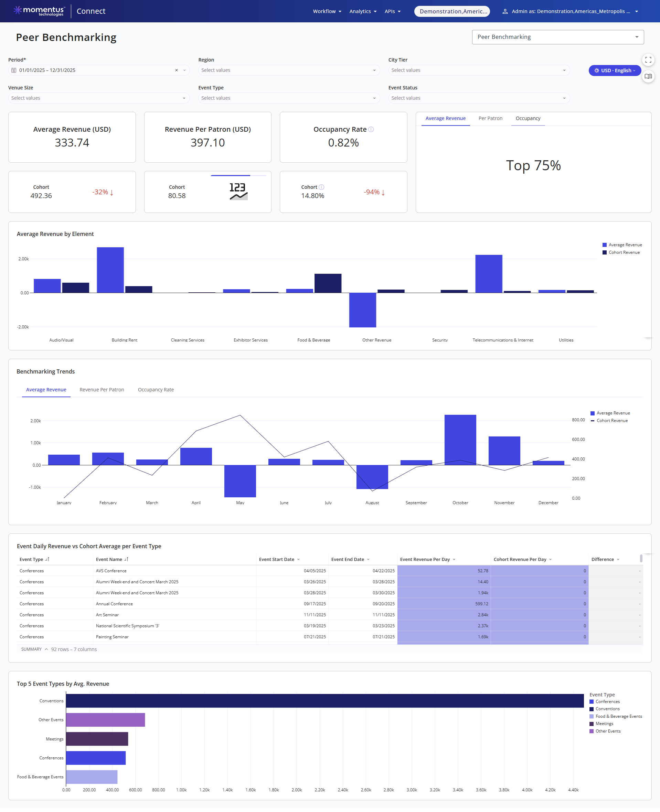The height and width of the screenshot is (812, 660).
Task: Open the Analytics menu
Action: pos(363,11)
